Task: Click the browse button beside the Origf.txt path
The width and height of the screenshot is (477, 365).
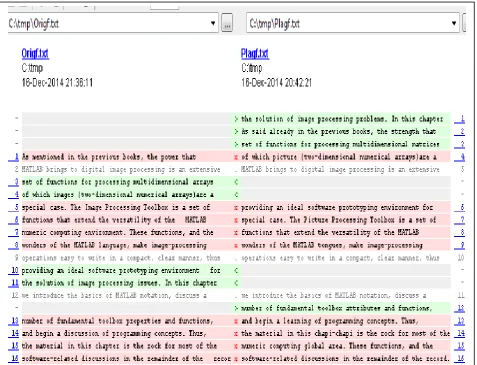Action: [227, 23]
